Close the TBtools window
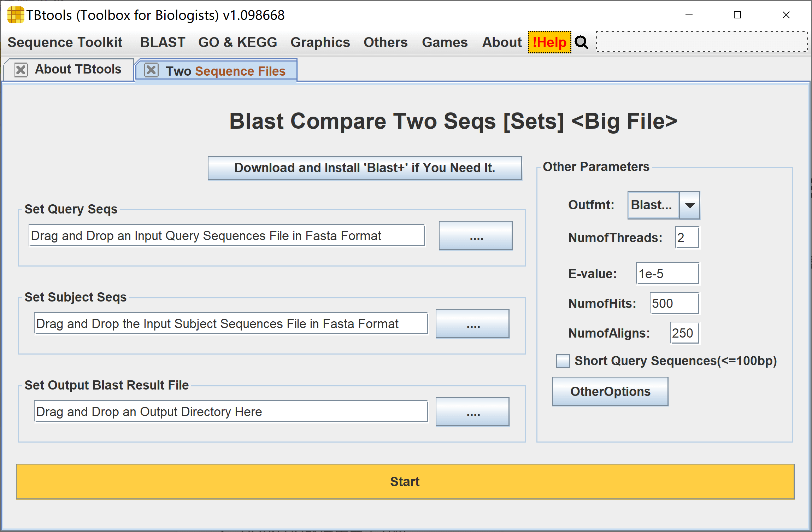812x532 pixels. tap(786, 15)
